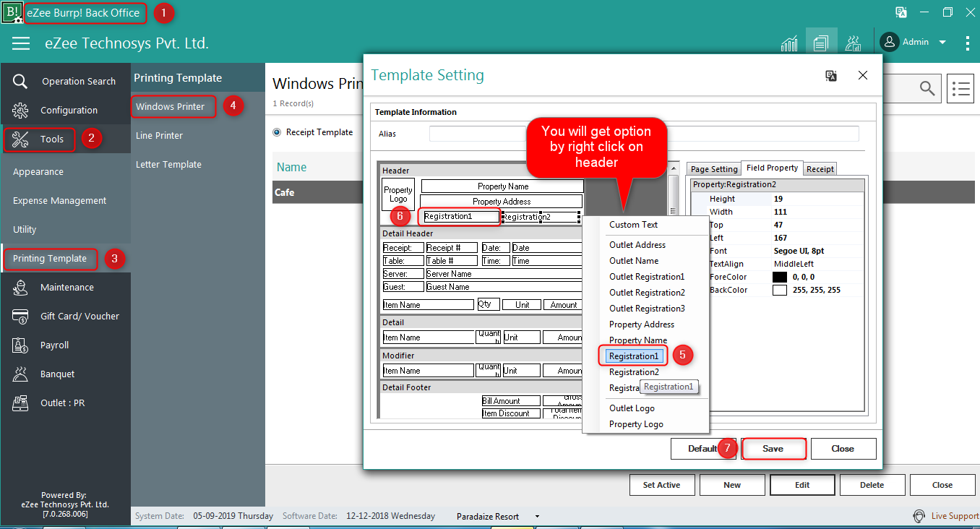Open Line Printer template list
The width and height of the screenshot is (980, 529).
click(159, 135)
